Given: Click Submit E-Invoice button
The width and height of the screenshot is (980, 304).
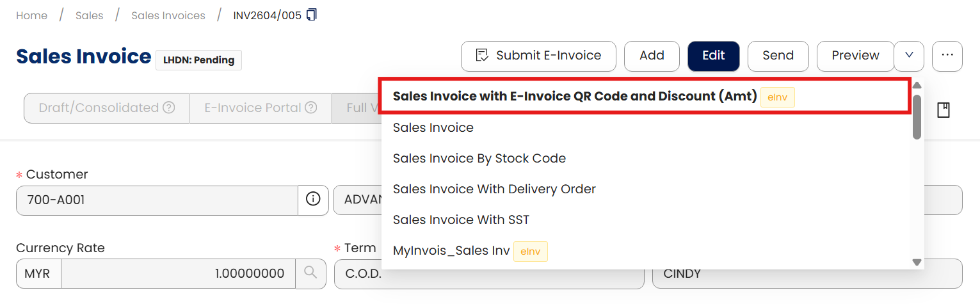Looking at the screenshot, I should tap(538, 56).
